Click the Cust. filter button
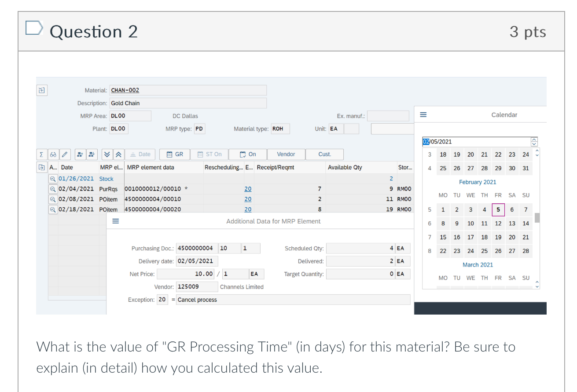The height and width of the screenshot is (392, 577). [x=324, y=154]
